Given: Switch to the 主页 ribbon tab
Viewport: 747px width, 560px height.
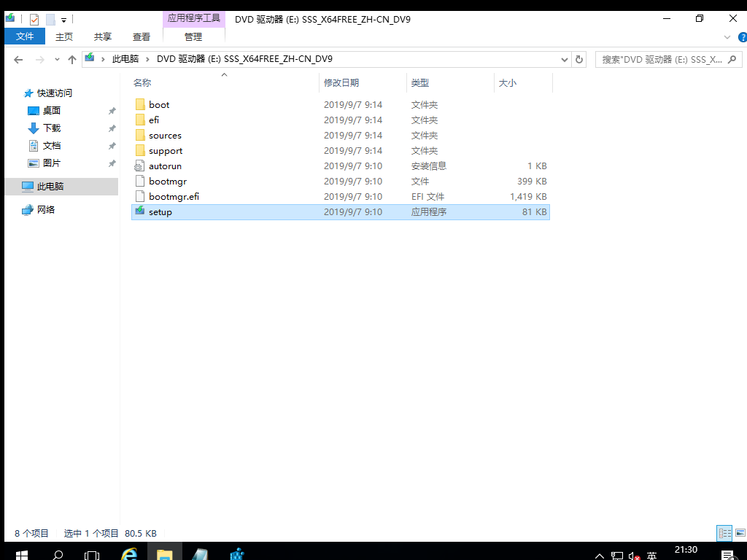Looking at the screenshot, I should pyautogui.click(x=64, y=36).
